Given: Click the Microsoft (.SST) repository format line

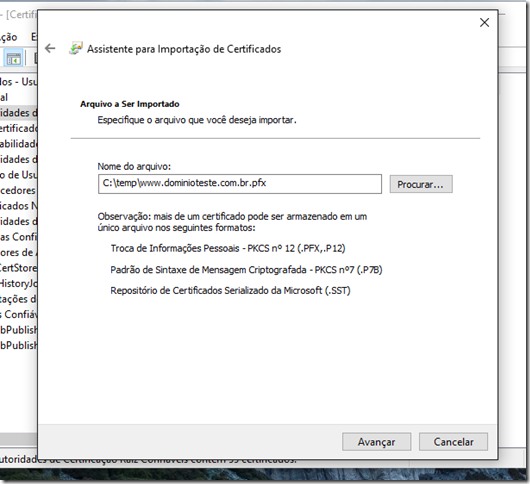Looking at the screenshot, I should pos(230,291).
